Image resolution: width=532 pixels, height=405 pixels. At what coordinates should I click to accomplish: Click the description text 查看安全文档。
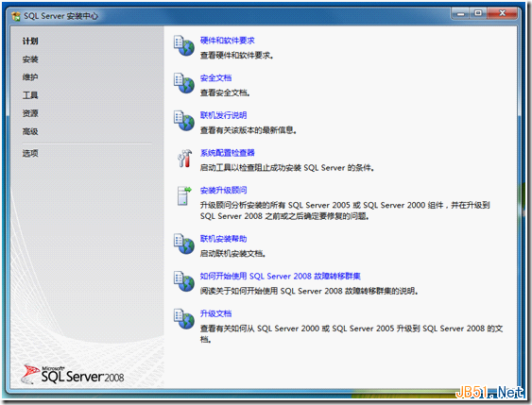[225, 93]
